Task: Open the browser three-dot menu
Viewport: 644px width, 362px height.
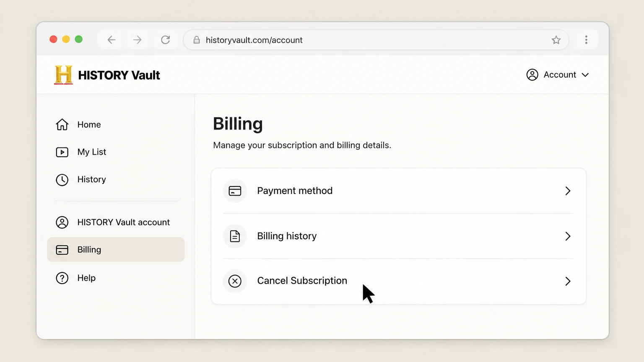Action: (x=586, y=40)
